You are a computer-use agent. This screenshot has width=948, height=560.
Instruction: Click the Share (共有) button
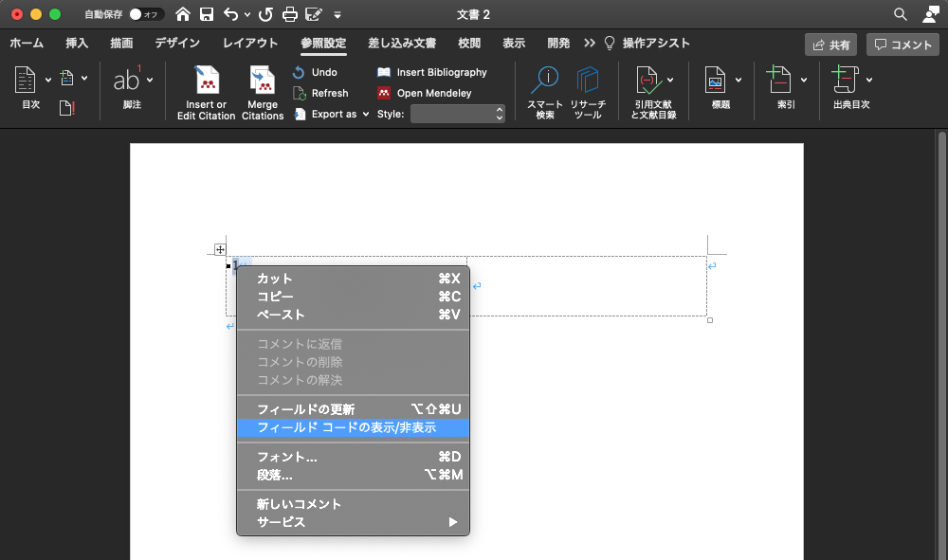point(830,45)
